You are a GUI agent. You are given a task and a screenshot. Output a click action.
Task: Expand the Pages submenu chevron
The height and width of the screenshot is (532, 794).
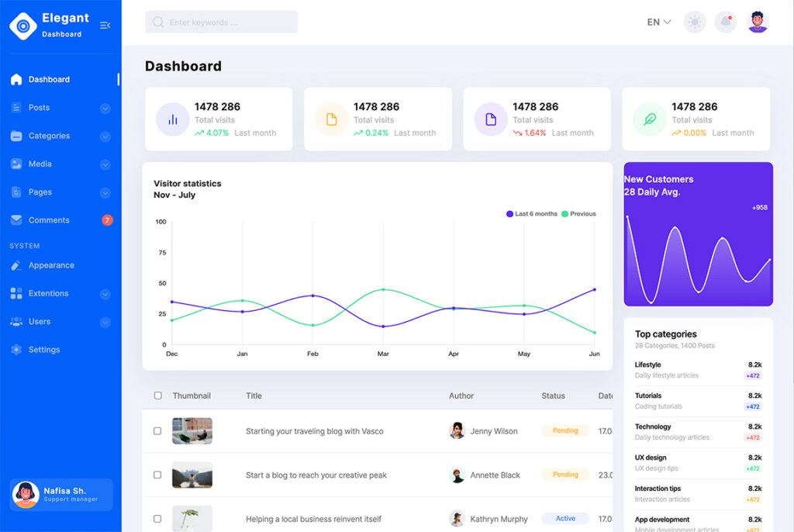(105, 192)
